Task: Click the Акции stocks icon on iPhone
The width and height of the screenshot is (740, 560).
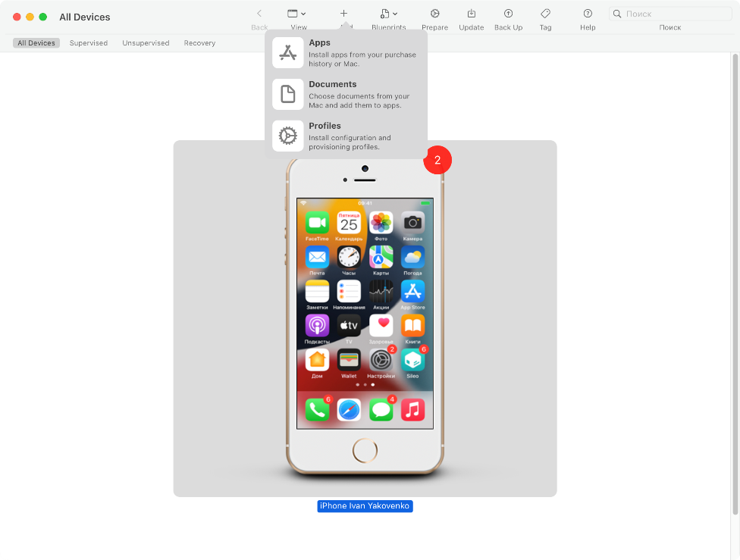Action: click(x=381, y=292)
